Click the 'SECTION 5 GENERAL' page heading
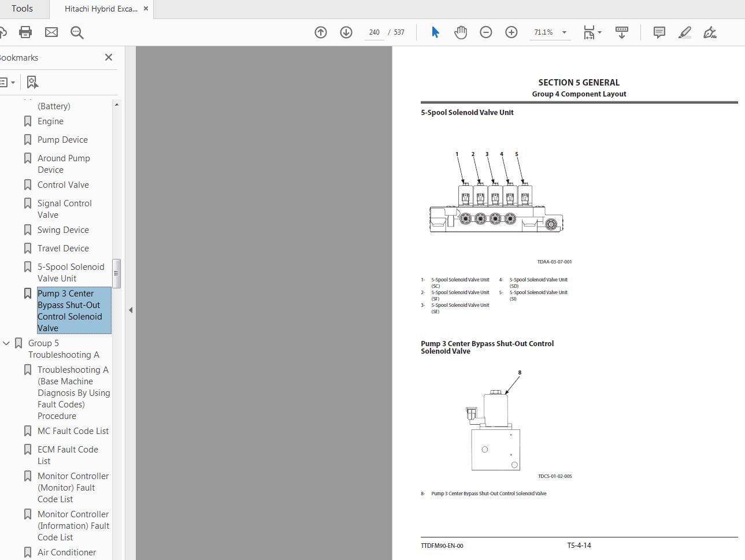Image resolution: width=745 pixels, height=560 pixels. point(579,83)
